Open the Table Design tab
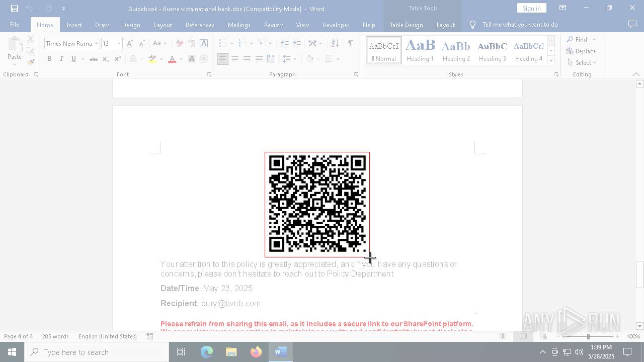644x362 pixels. 406,25
